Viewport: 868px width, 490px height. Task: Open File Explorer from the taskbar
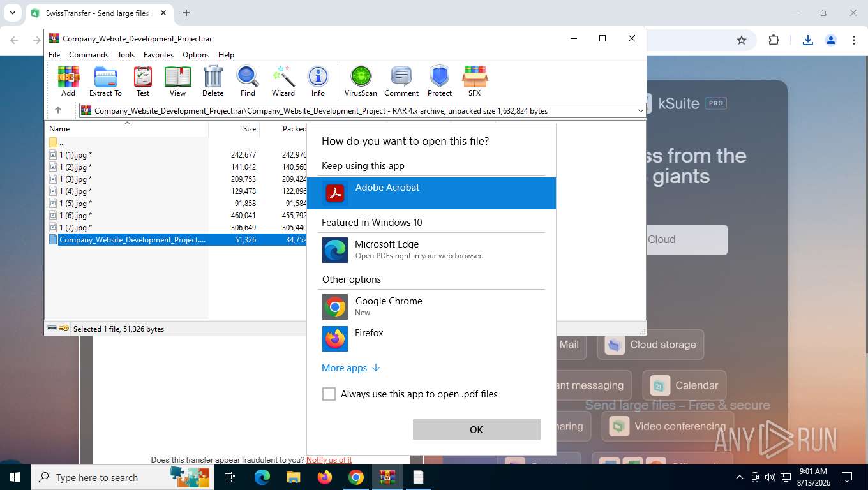tap(293, 477)
